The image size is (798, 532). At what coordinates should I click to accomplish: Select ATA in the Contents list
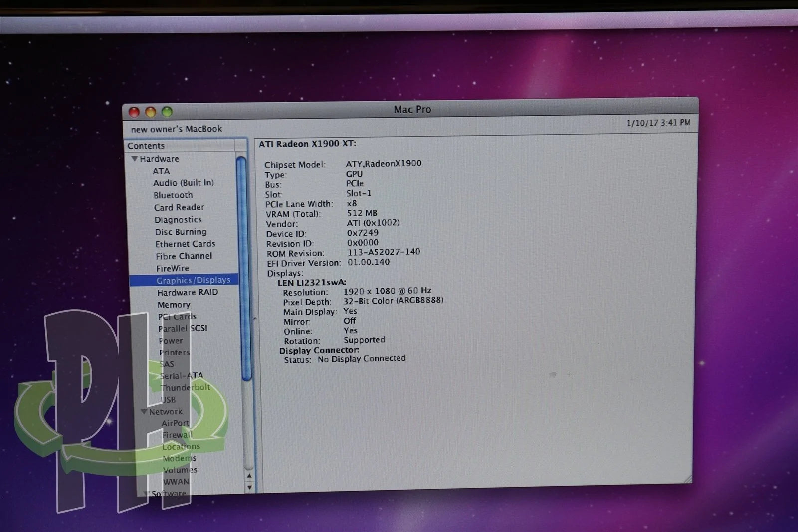pyautogui.click(x=161, y=171)
